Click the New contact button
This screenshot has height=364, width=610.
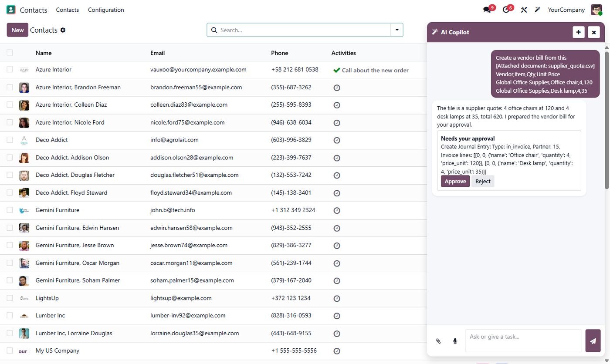(x=17, y=30)
